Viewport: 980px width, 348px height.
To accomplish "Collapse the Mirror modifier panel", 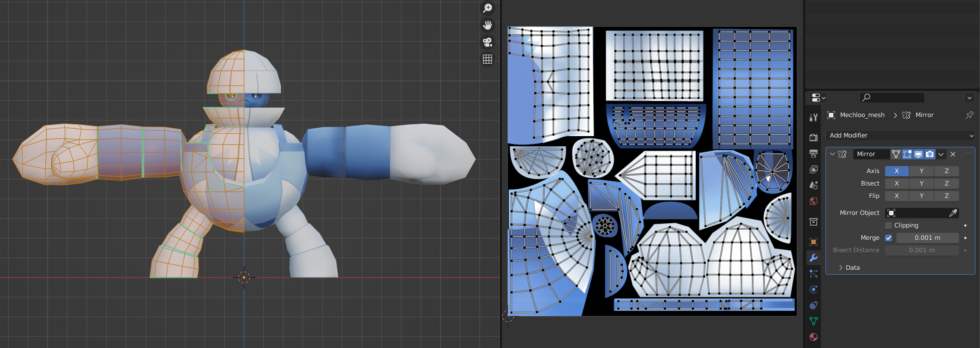I will 832,154.
